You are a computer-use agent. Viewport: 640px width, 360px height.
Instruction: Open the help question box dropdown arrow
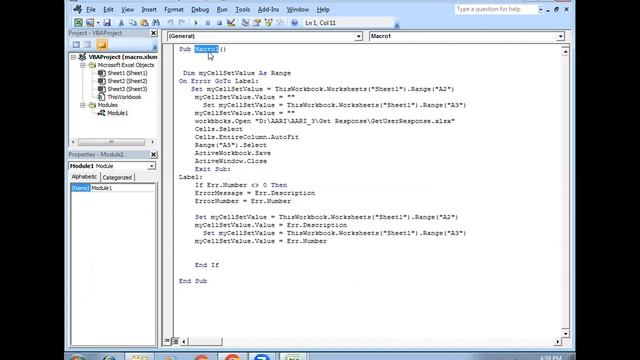pyautogui.click(x=540, y=9)
